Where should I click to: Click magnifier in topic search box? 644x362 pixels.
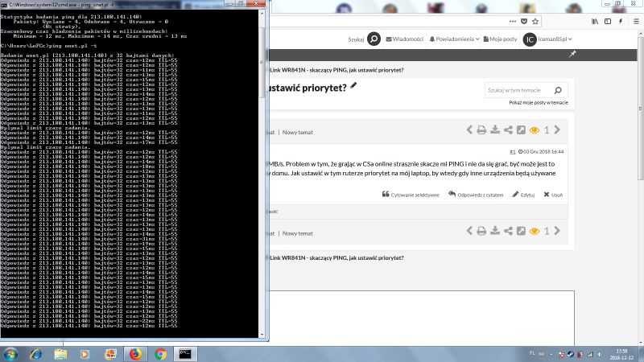coord(558,90)
